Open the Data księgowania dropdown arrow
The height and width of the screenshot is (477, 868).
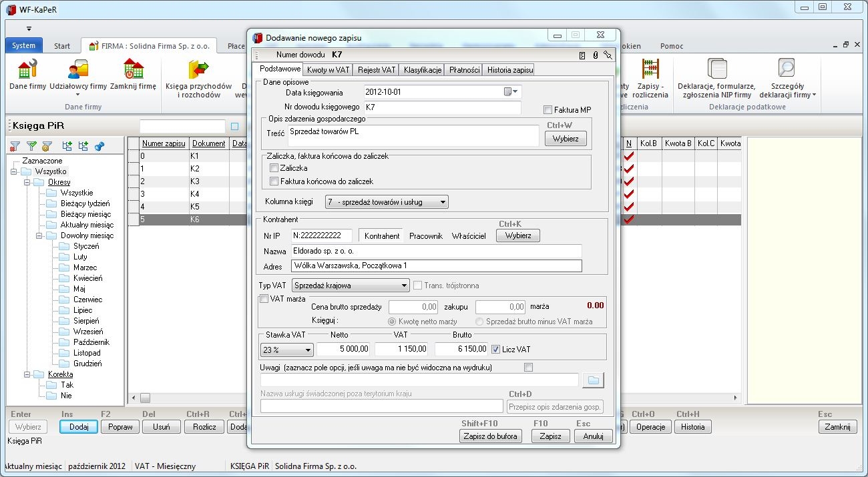point(515,91)
